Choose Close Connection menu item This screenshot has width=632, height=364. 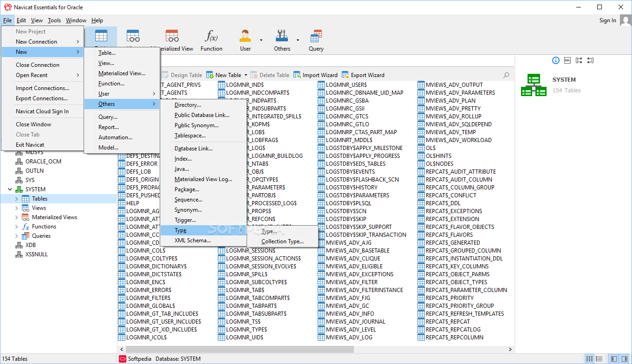[x=42, y=65]
